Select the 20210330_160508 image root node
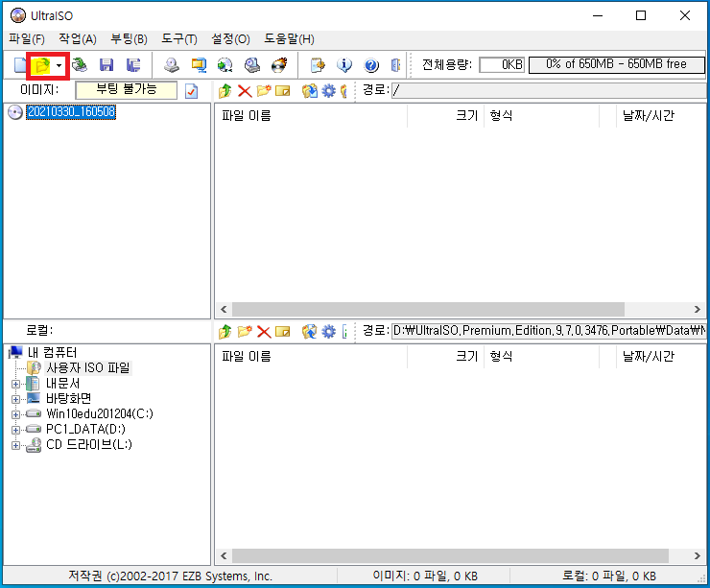 pyautogui.click(x=71, y=112)
